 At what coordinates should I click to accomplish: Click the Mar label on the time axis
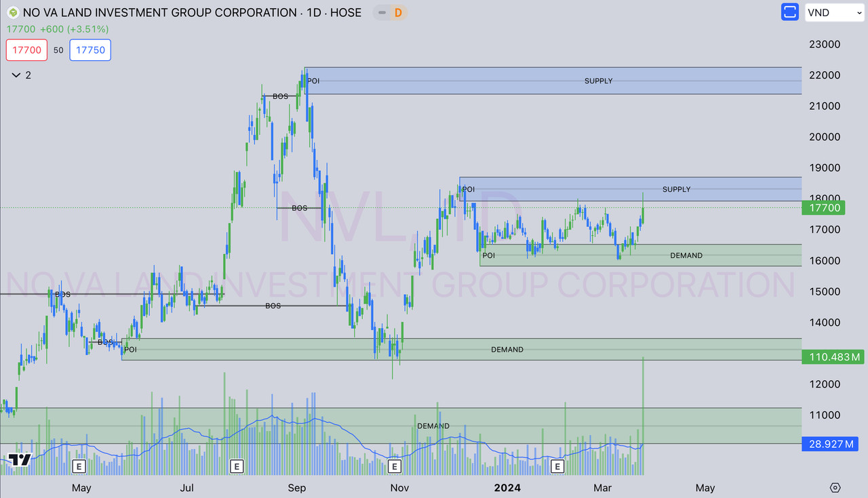(x=602, y=488)
